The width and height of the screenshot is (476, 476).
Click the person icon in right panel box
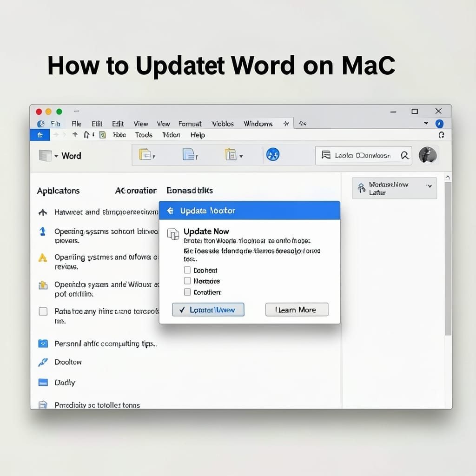pyautogui.click(x=361, y=188)
